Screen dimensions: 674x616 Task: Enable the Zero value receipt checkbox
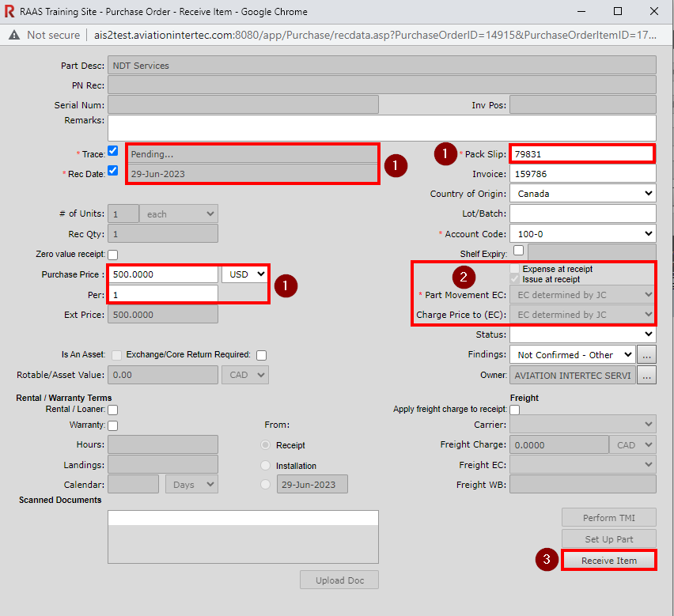pyautogui.click(x=112, y=255)
